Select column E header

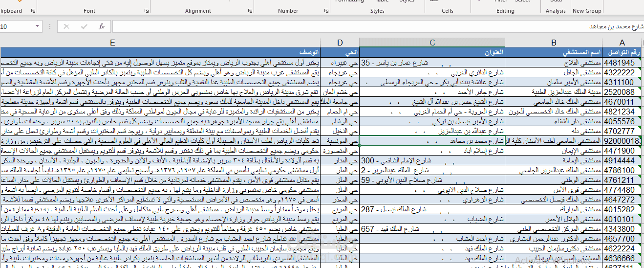pyautogui.click(x=112, y=43)
